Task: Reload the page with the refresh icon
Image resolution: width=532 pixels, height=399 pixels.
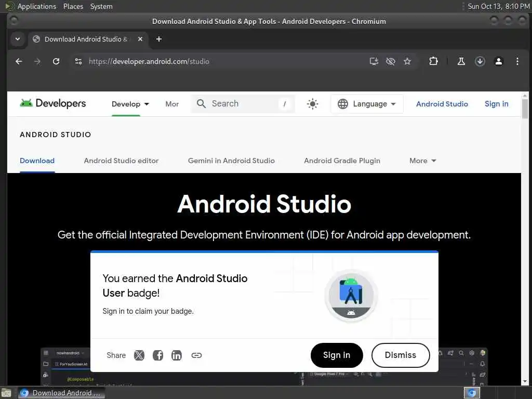Action: (x=56, y=61)
